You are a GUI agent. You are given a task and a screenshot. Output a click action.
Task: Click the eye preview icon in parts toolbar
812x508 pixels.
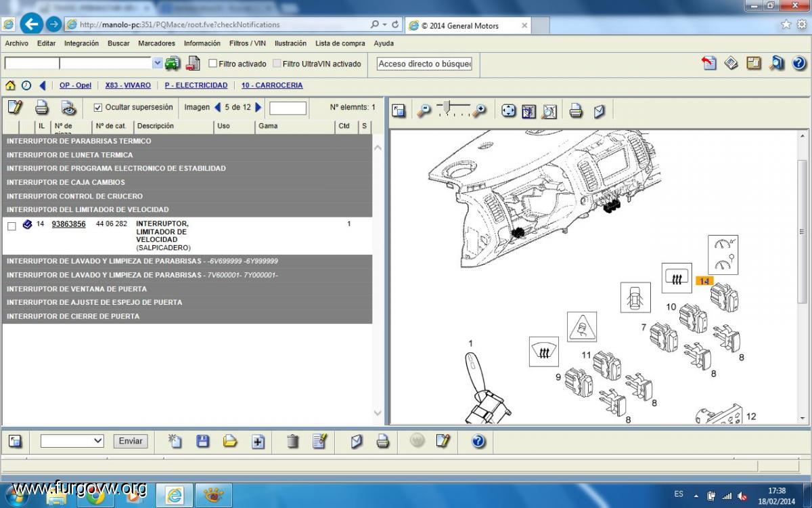pos(68,107)
